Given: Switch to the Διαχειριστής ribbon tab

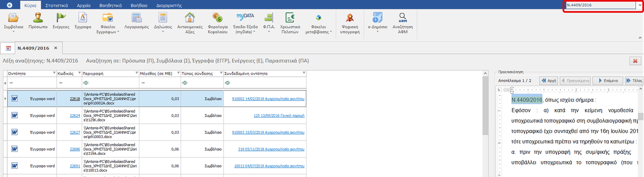Looking at the screenshot, I should (x=169, y=5).
